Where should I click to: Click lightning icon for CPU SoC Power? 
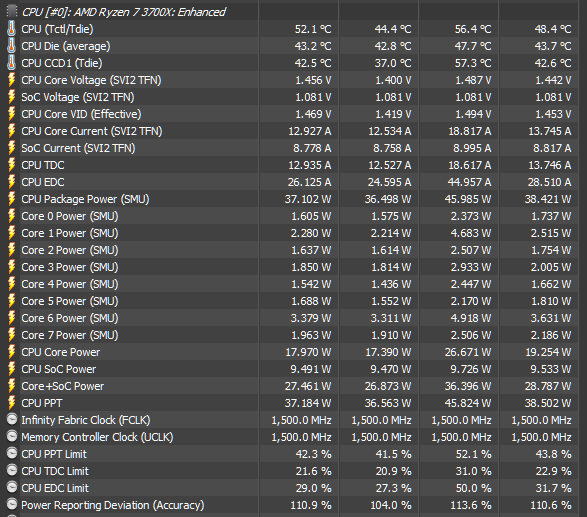tap(12, 369)
